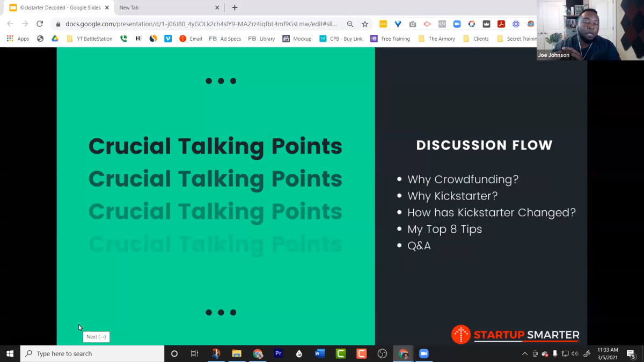644x362 pixels.
Task: Open the Apps bookmarks shortcut
Action: 18,39
